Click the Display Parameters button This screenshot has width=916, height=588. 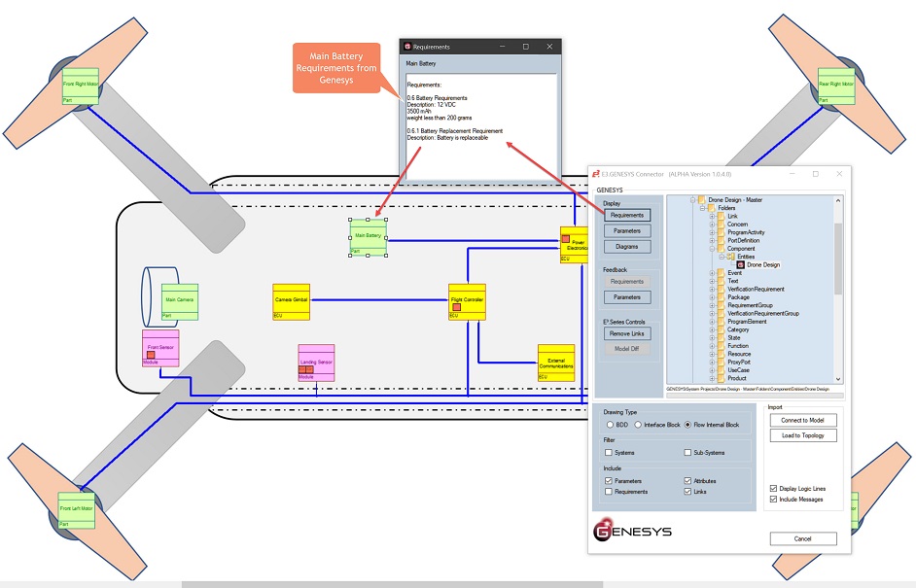pyautogui.click(x=627, y=230)
